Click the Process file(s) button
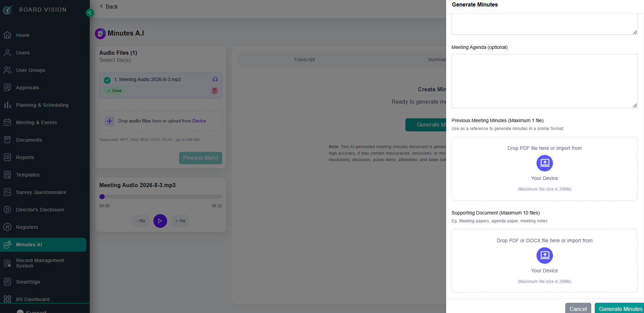 pyautogui.click(x=201, y=158)
